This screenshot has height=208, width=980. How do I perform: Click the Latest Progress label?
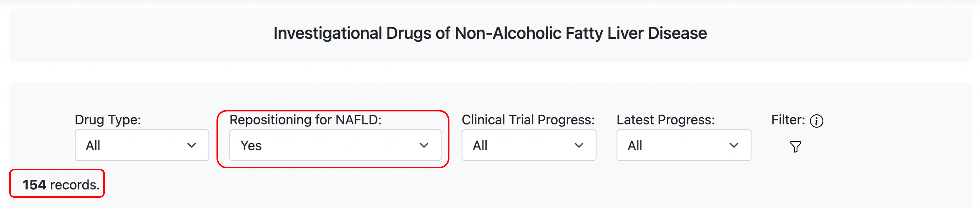[666, 120]
